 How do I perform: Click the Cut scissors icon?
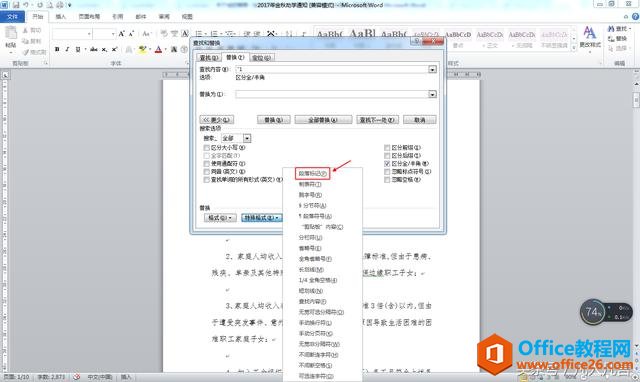[25, 30]
